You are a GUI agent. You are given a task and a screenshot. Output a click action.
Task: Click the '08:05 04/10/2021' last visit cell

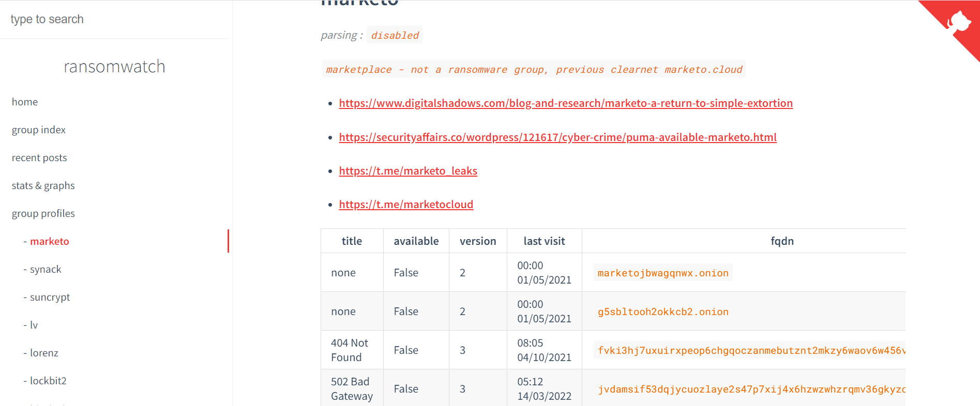tap(544, 350)
